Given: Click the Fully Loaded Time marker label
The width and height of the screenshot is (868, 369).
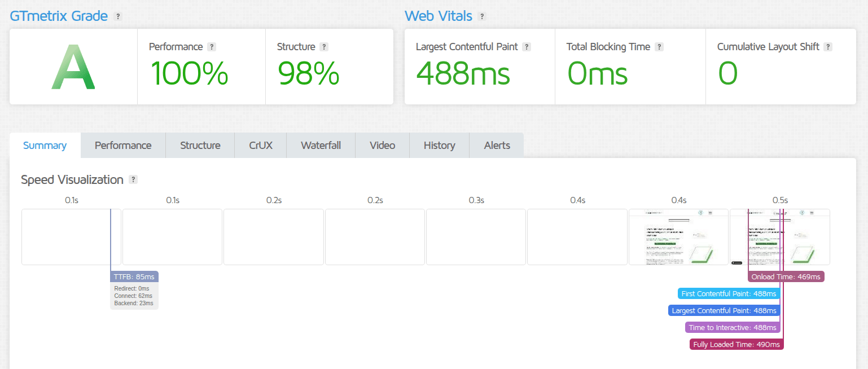Looking at the screenshot, I should coord(736,344).
